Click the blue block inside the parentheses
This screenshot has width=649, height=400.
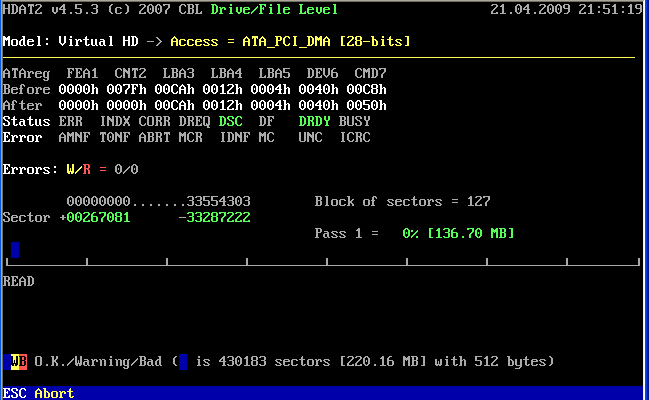pyautogui.click(x=183, y=361)
